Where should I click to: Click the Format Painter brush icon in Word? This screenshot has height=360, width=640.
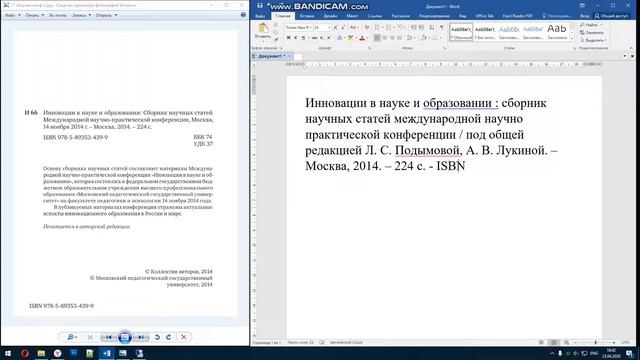pos(276,39)
